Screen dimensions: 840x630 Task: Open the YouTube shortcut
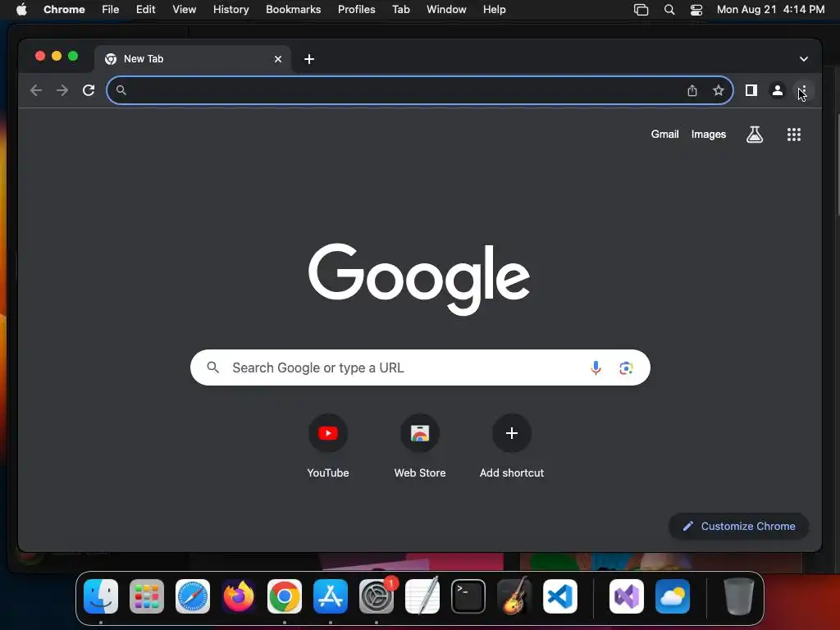pos(328,446)
